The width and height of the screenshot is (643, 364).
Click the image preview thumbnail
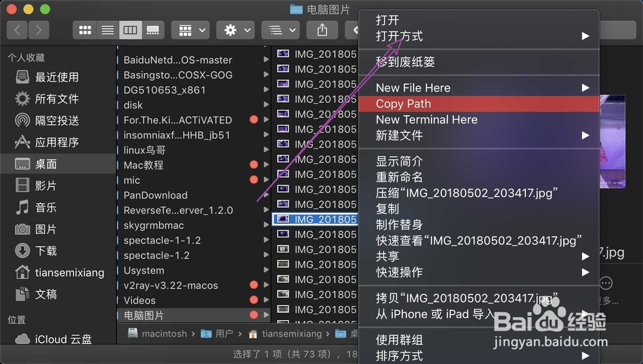pyautogui.click(x=612, y=141)
